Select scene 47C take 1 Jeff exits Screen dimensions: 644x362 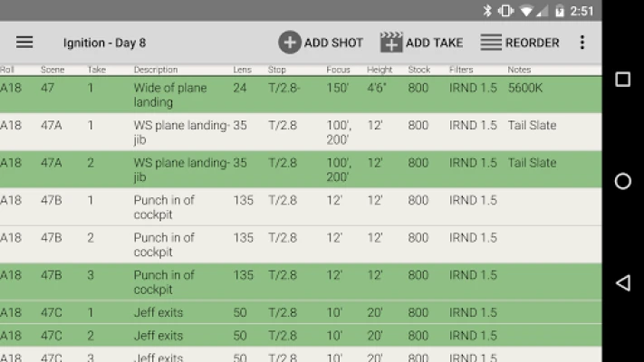tap(159, 313)
